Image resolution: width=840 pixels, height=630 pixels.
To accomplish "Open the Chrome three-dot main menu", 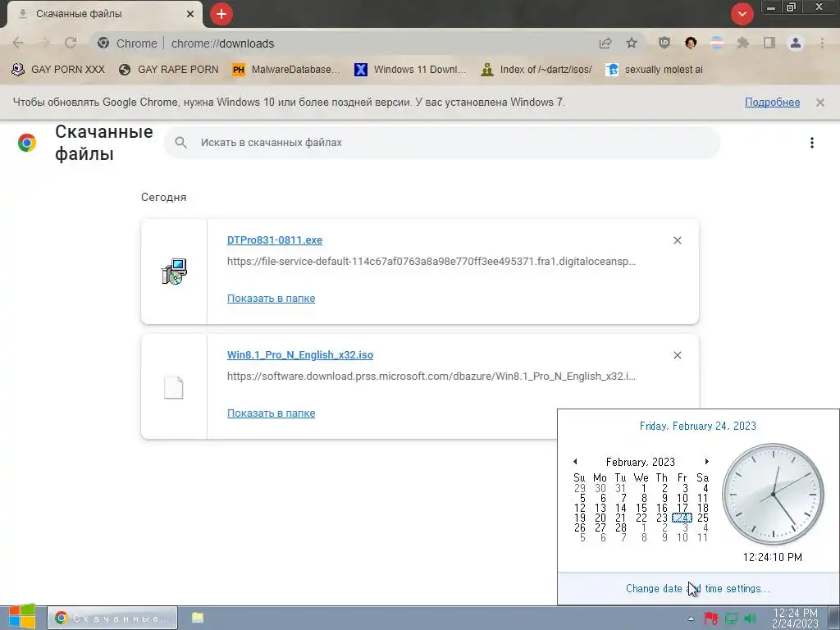I will 822,43.
